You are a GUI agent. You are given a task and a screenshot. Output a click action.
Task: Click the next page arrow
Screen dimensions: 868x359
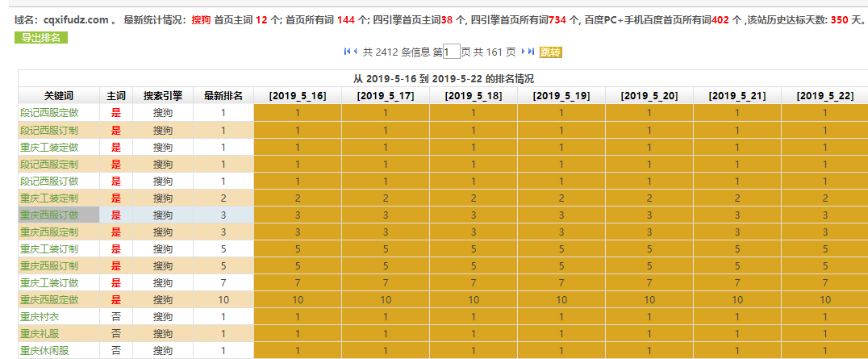(523, 52)
